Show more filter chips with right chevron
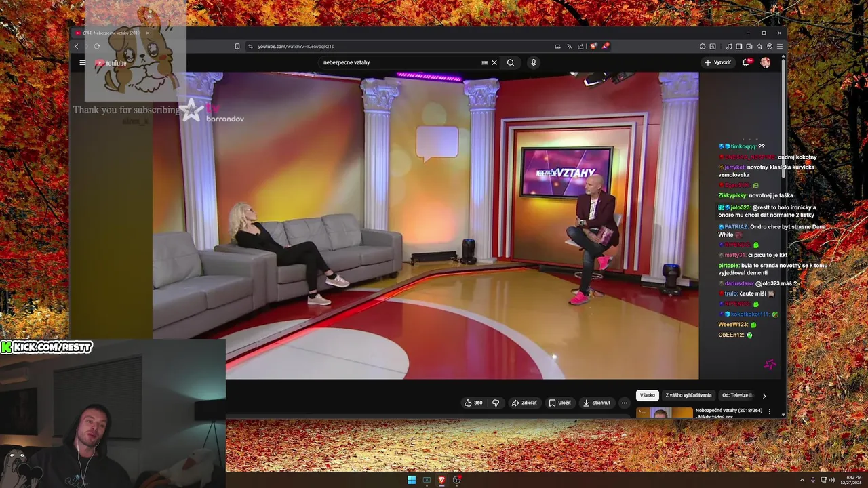Screen dimensions: 868x488 764,395
